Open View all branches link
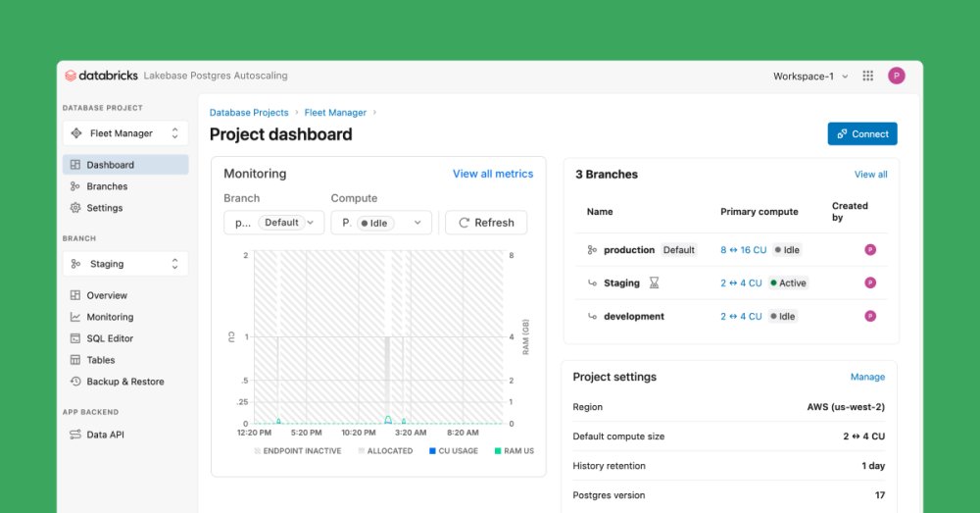Viewport: 980px width, 513px height. [x=870, y=175]
